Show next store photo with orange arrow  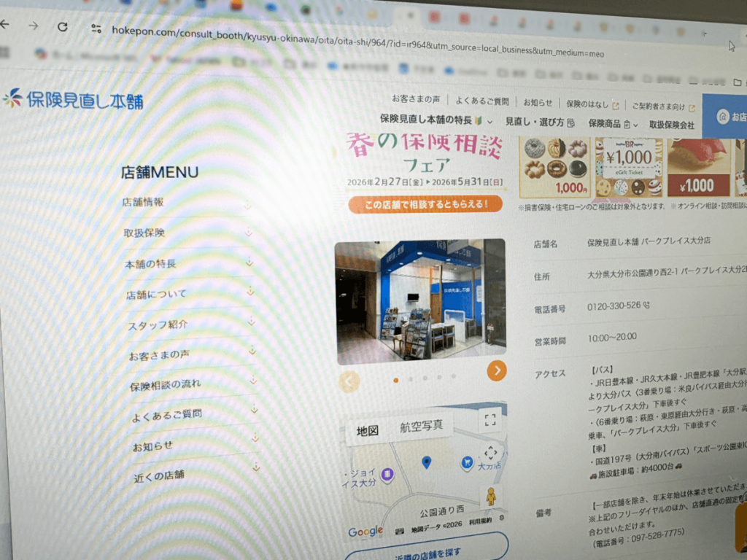point(496,370)
